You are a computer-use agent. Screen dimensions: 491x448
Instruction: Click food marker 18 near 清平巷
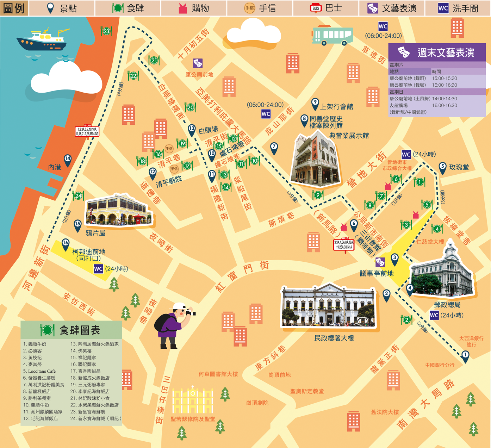tap(142, 161)
